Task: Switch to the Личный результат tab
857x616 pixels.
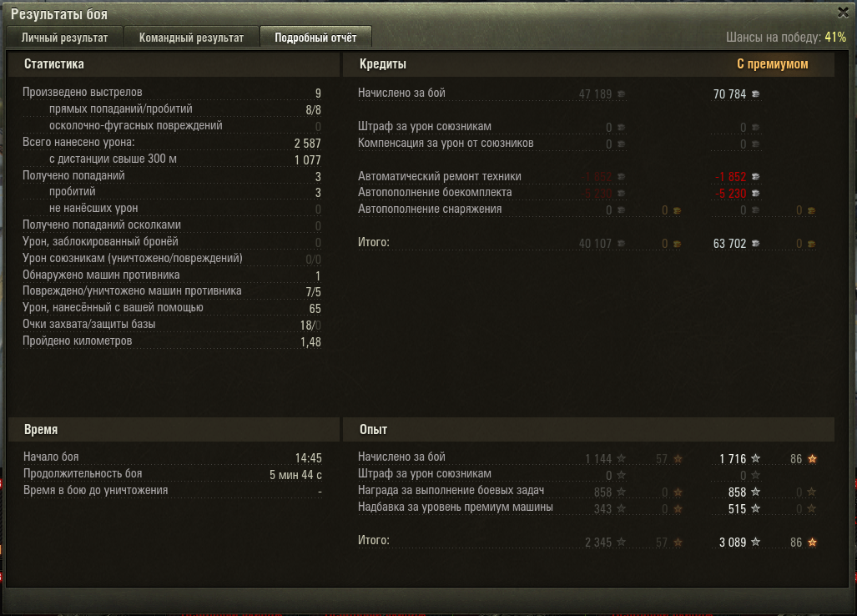Action: pos(64,38)
